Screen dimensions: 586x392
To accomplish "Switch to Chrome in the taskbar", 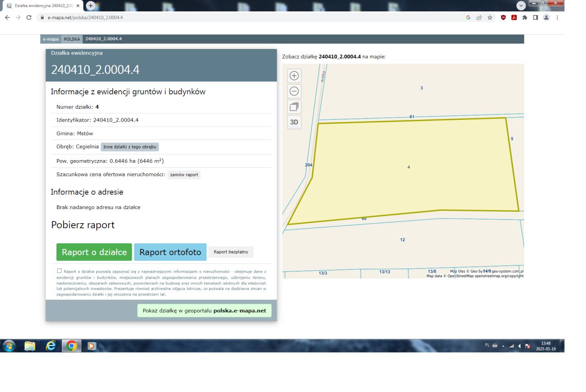I will point(71,346).
